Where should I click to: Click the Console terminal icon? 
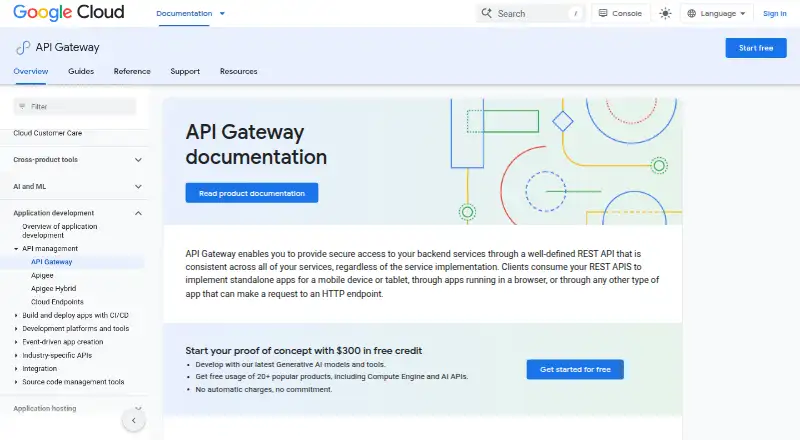tap(603, 13)
